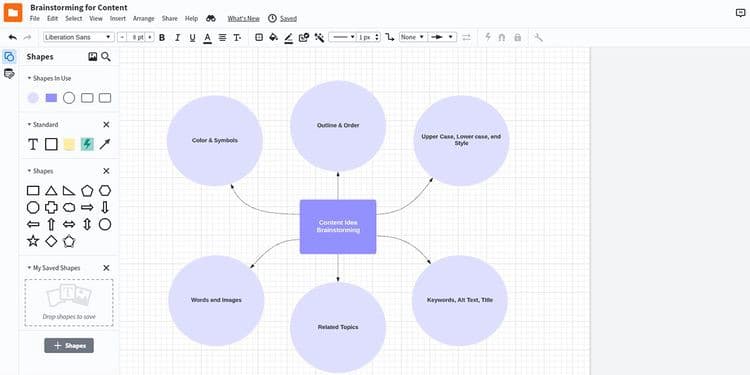The image size is (750, 375).
Task: Open the text options T icon
Action: tap(237, 37)
